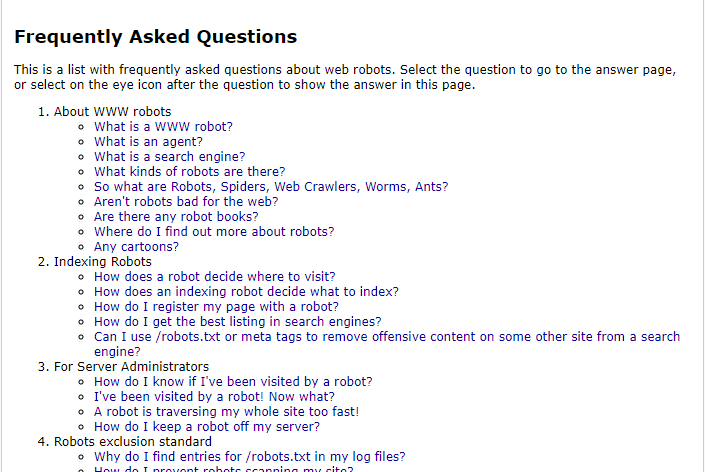This screenshot has width=705, height=472.
Task: Follow the remove offensive content question link
Action: 386,337
